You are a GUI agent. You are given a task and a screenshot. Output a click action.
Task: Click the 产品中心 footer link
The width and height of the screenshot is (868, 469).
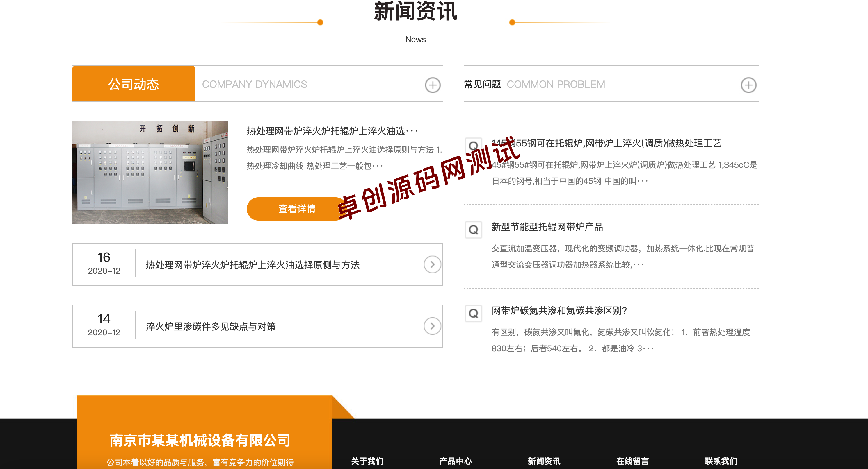(456, 461)
